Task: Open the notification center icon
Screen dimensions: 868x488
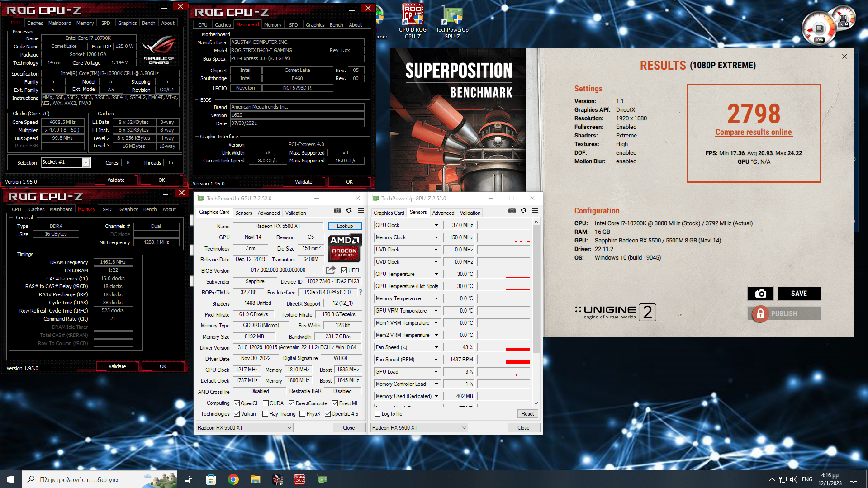Action: coord(854,479)
